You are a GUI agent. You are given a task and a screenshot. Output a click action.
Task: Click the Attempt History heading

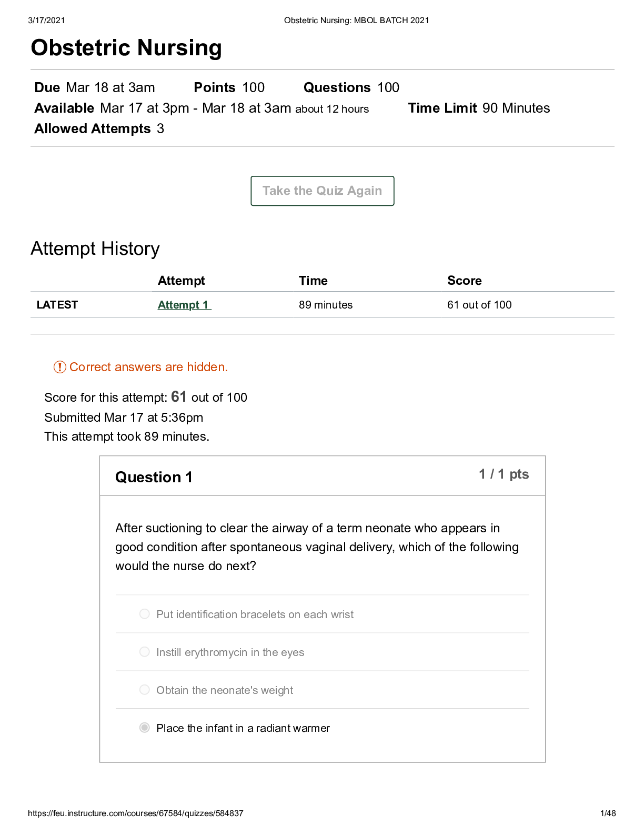[x=95, y=249]
